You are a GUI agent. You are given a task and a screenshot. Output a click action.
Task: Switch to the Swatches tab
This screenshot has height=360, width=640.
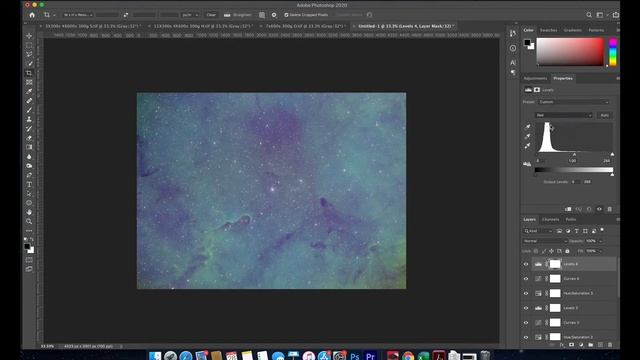pyautogui.click(x=548, y=30)
